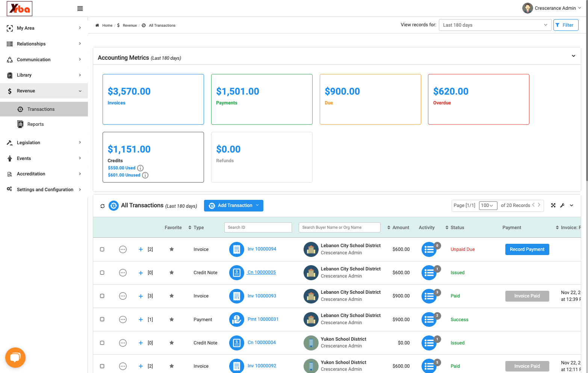Open the orange chat widget bubble
588x373 pixels.
click(x=15, y=358)
